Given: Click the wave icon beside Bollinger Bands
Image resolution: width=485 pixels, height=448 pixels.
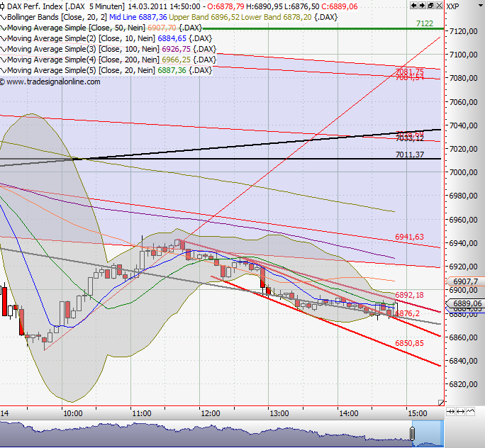Looking at the screenshot, I should click(x=4, y=17).
